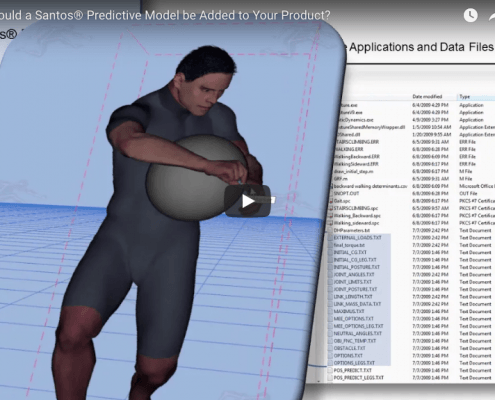495x400 pixels.
Task: Click the Date modified column header
Action: pyautogui.click(x=427, y=97)
